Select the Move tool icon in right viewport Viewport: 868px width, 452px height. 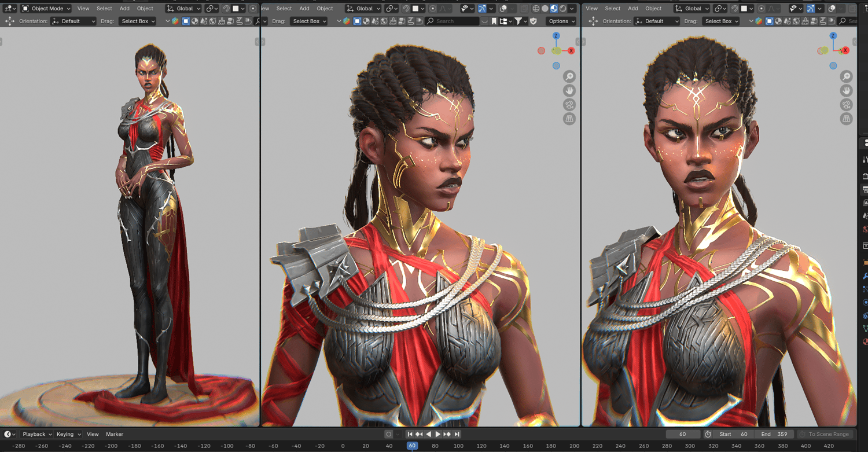(x=593, y=21)
